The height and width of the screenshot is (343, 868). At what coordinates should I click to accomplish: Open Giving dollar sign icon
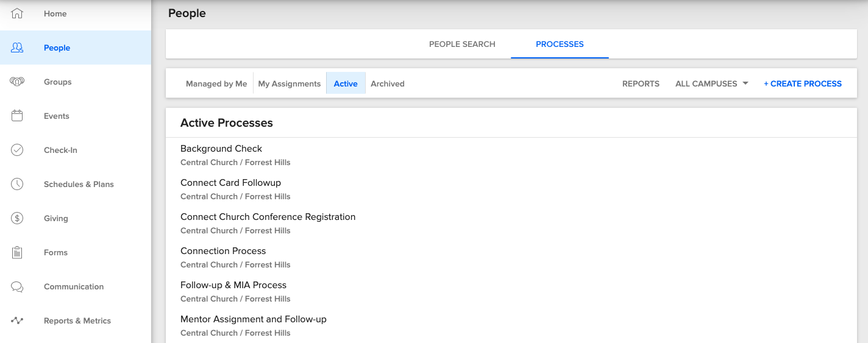(x=17, y=218)
